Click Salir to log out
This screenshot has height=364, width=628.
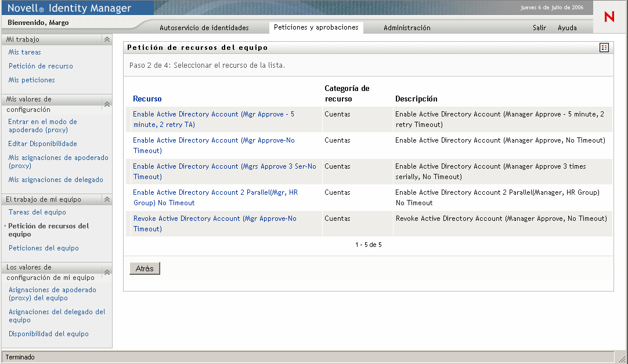(539, 28)
